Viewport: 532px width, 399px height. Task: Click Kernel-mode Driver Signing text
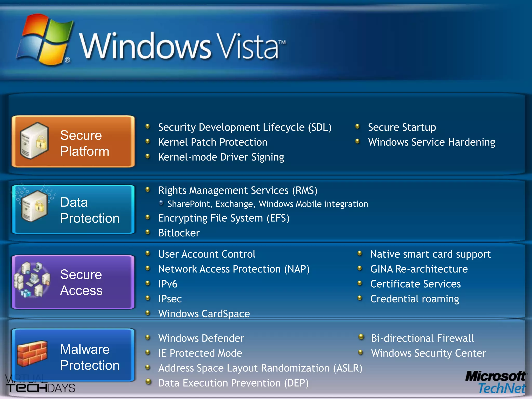[221, 157]
